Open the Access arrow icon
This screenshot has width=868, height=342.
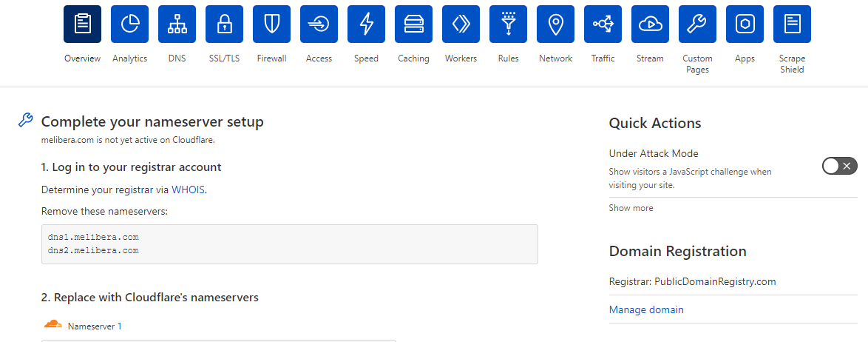(x=319, y=24)
